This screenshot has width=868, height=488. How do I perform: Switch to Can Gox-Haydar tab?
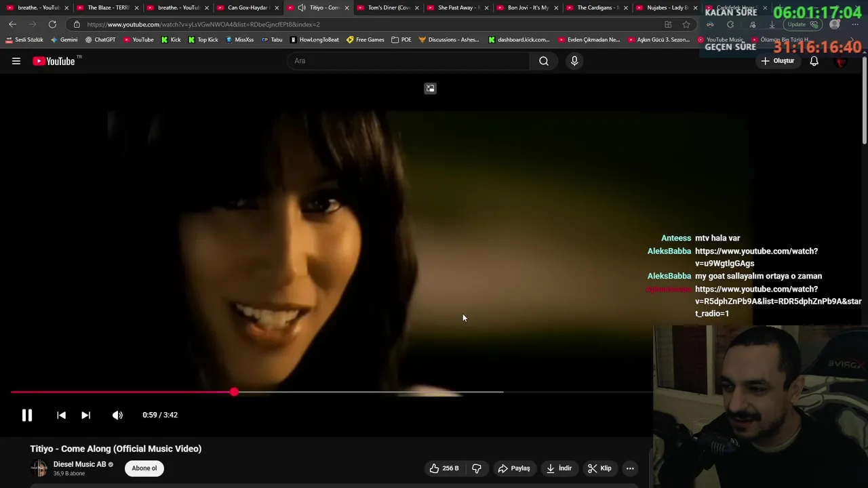tap(247, 7)
